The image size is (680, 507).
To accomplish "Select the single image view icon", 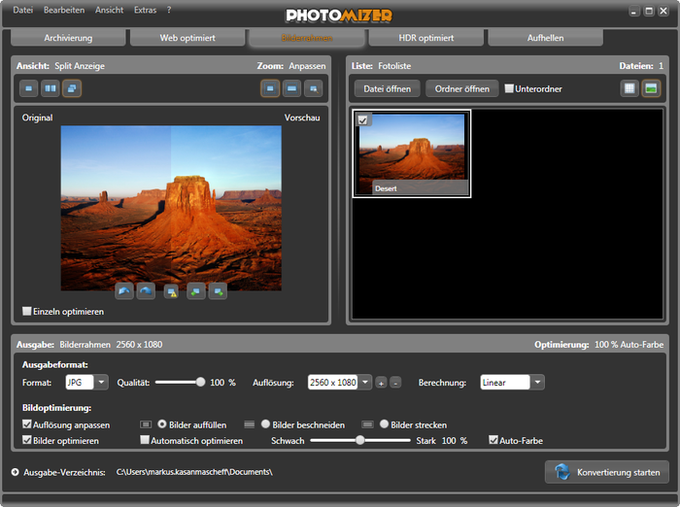I will [30, 89].
